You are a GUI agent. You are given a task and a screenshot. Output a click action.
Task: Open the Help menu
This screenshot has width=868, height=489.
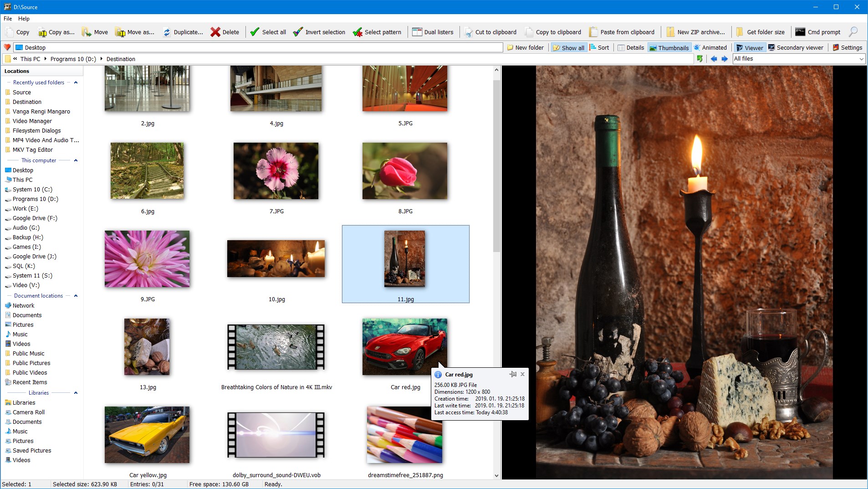24,19
